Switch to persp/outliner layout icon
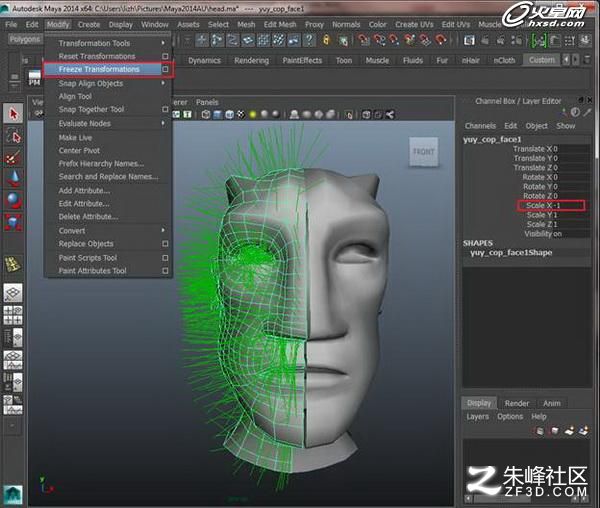The height and width of the screenshot is (508, 600). (13, 337)
